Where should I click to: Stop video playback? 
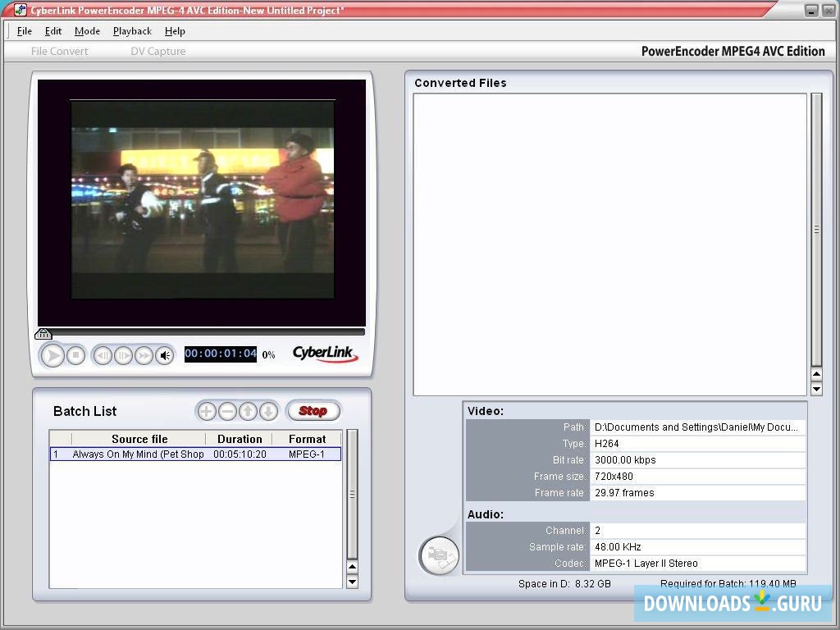point(75,355)
